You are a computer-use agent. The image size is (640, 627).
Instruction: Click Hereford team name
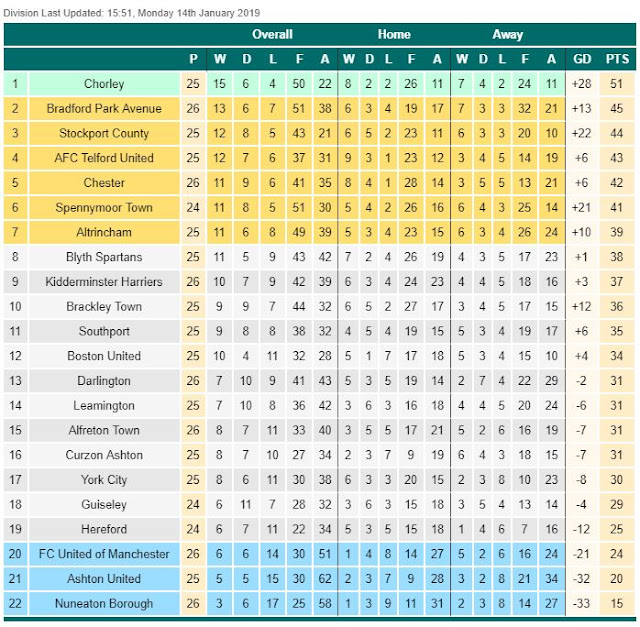pos(104,529)
